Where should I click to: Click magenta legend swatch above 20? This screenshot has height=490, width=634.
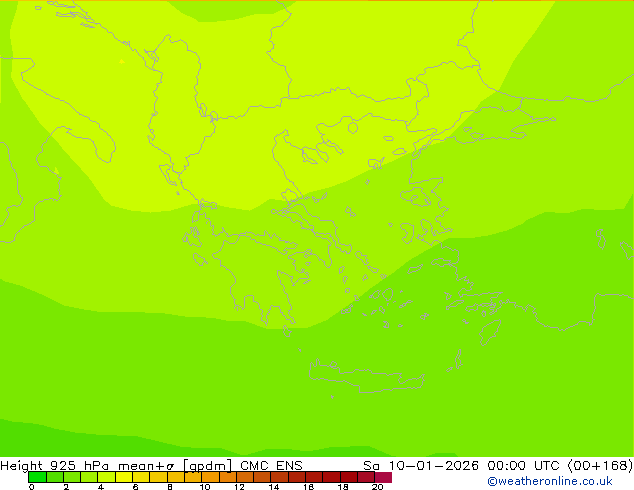383,477
